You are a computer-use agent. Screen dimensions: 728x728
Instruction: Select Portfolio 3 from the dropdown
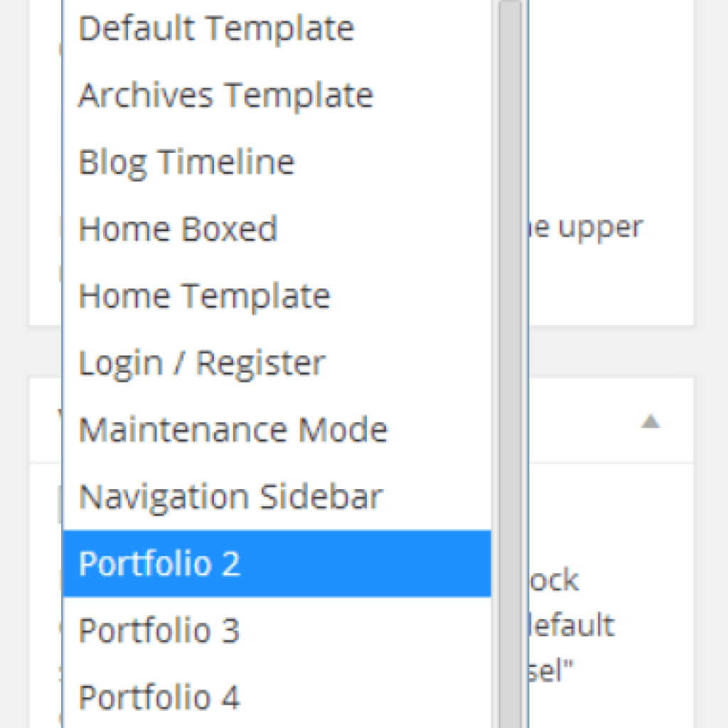tap(159, 630)
